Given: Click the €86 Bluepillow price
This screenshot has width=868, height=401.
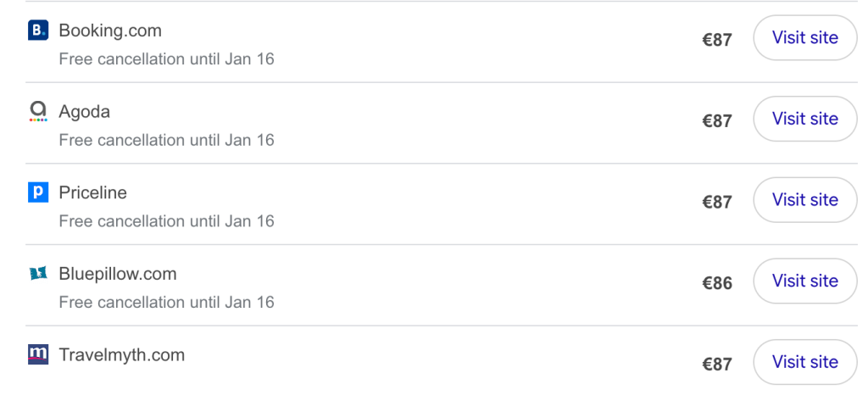Looking at the screenshot, I should (x=717, y=283).
